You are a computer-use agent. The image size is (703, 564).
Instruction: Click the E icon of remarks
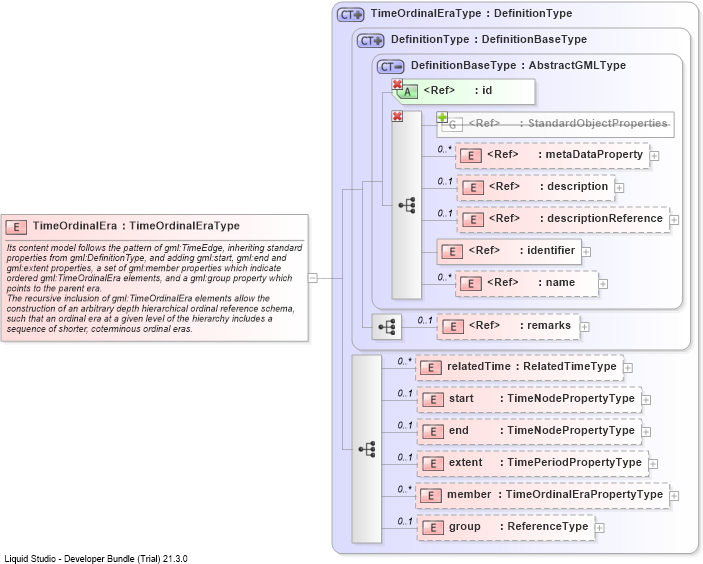click(453, 327)
